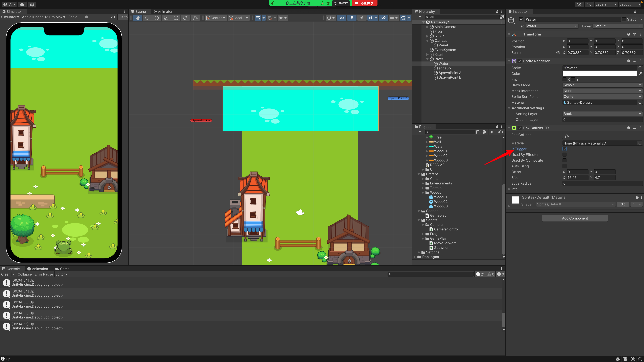Open Mask Interaction dropdown

(x=602, y=91)
